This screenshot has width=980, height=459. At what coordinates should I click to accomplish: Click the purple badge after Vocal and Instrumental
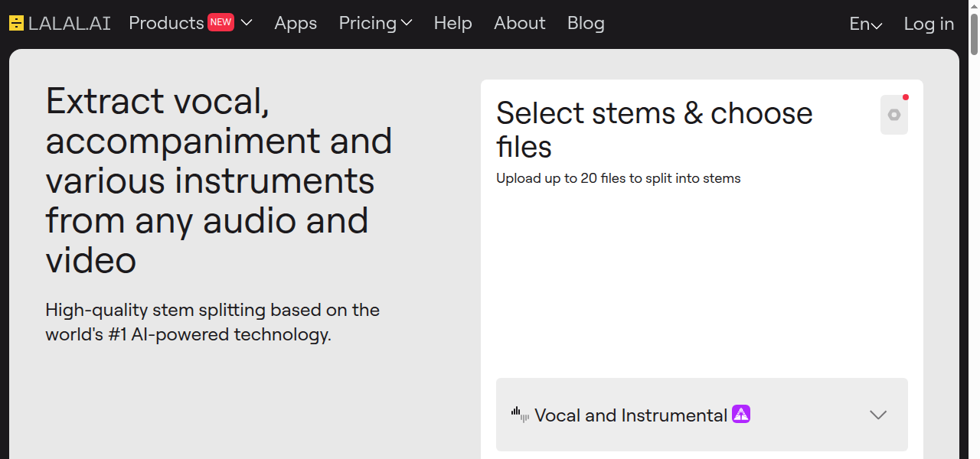click(740, 415)
